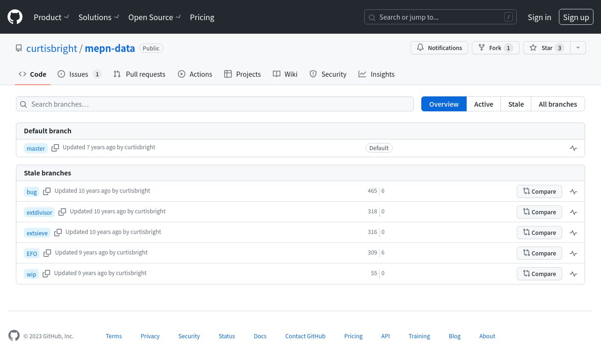The width and height of the screenshot is (601, 364).
Task: Click Sign in
Action: point(539,17)
